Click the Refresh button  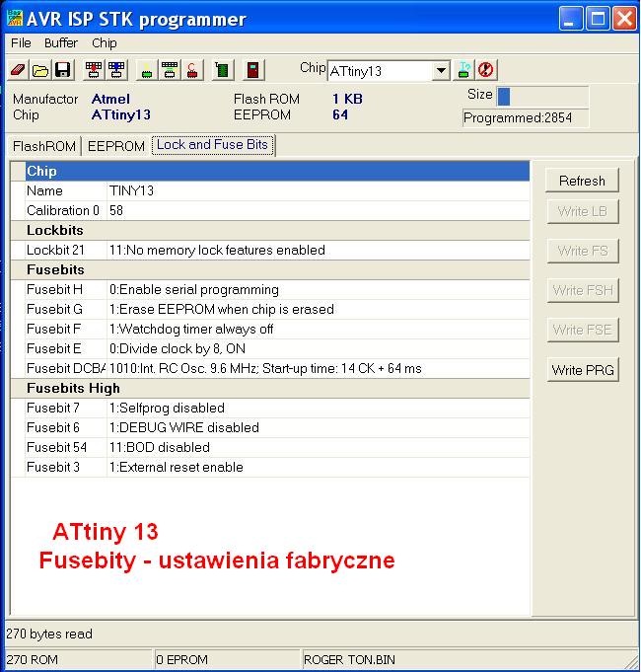pyautogui.click(x=583, y=181)
